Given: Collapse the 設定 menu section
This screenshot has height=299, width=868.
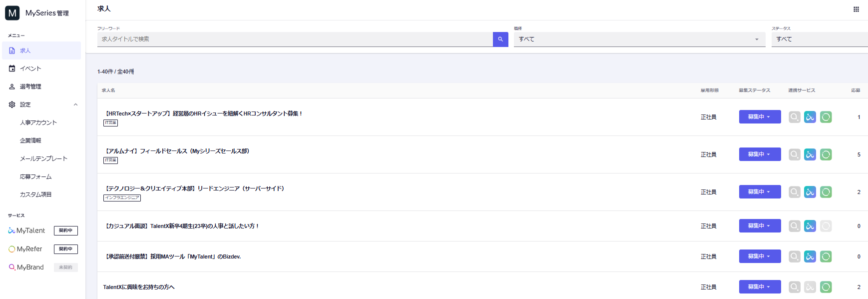Looking at the screenshot, I should (x=75, y=104).
